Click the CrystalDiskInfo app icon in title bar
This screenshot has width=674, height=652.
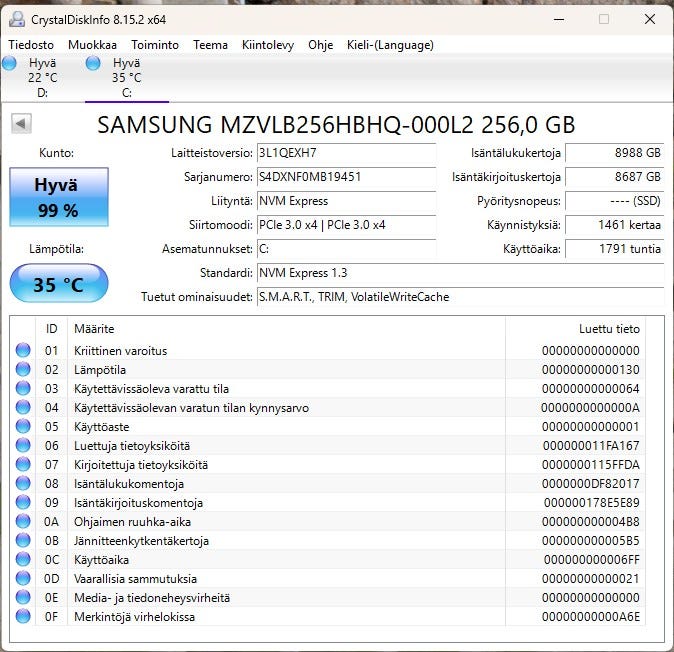(x=18, y=19)
